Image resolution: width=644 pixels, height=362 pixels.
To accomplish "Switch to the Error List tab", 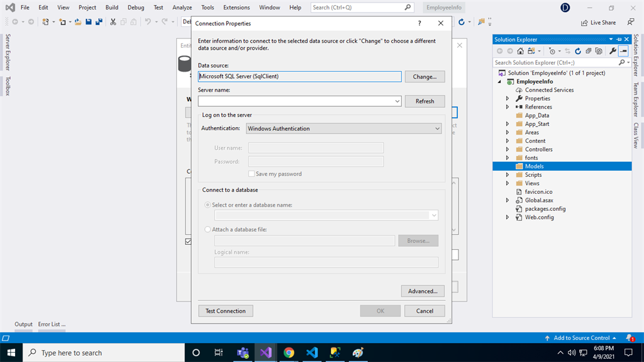I will pyautogui.click(x=52, y=324).
